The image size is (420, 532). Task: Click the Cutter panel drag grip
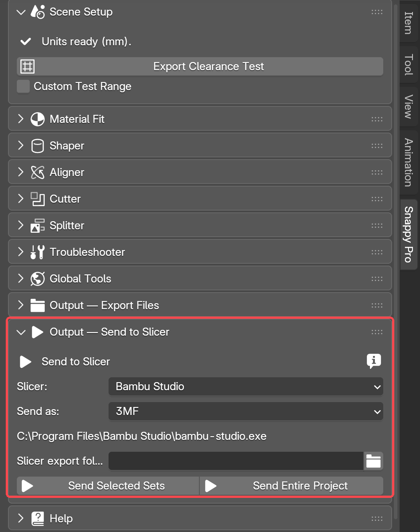click(377, 199)
